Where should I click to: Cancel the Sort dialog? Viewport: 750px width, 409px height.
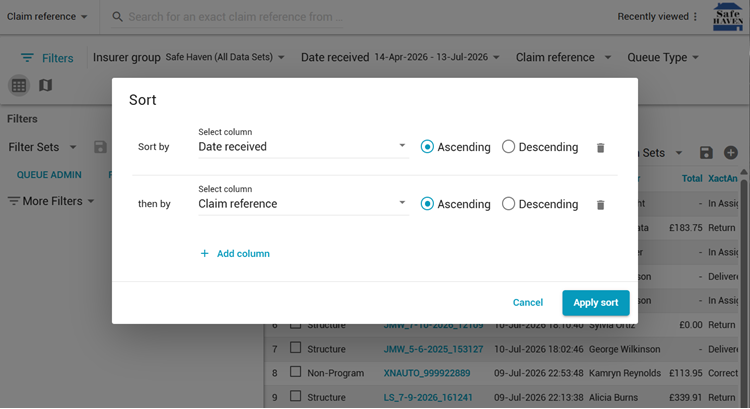click(x=528, y=303)
